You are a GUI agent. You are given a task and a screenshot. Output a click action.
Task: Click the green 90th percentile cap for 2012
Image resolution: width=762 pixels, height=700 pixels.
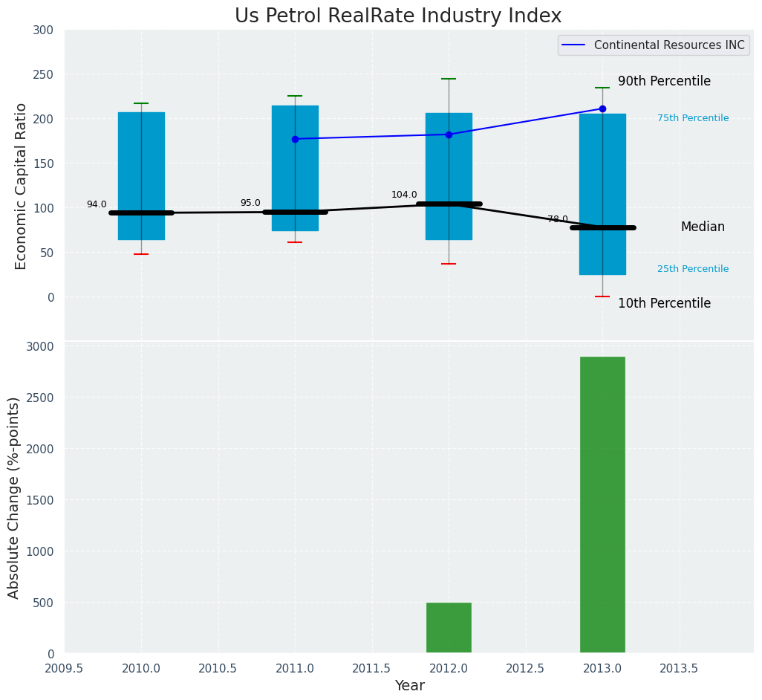pos(449,79)
